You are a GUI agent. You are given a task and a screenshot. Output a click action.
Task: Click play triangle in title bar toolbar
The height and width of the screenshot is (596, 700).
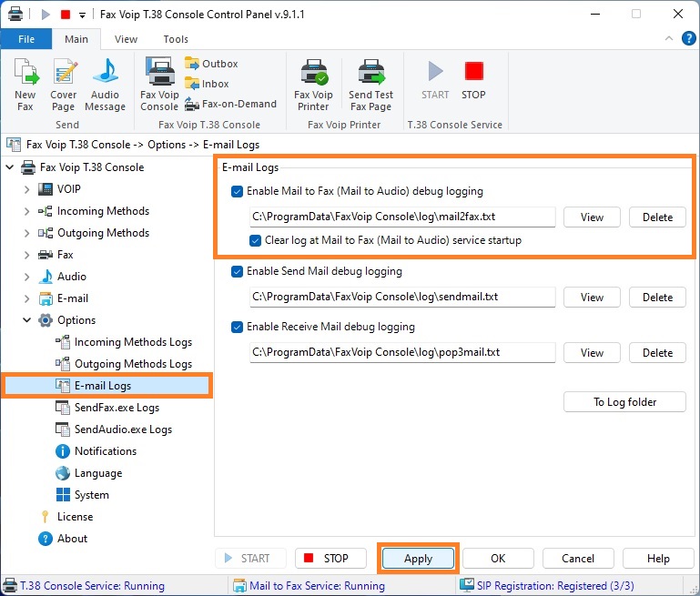46,15
